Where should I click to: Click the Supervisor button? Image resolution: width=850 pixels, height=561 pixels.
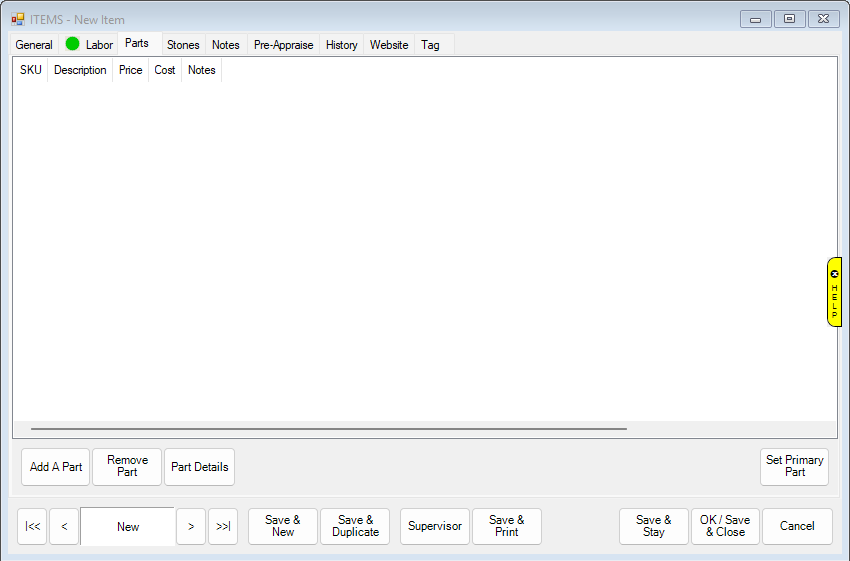pyautogui.click(x=435, y=527)
